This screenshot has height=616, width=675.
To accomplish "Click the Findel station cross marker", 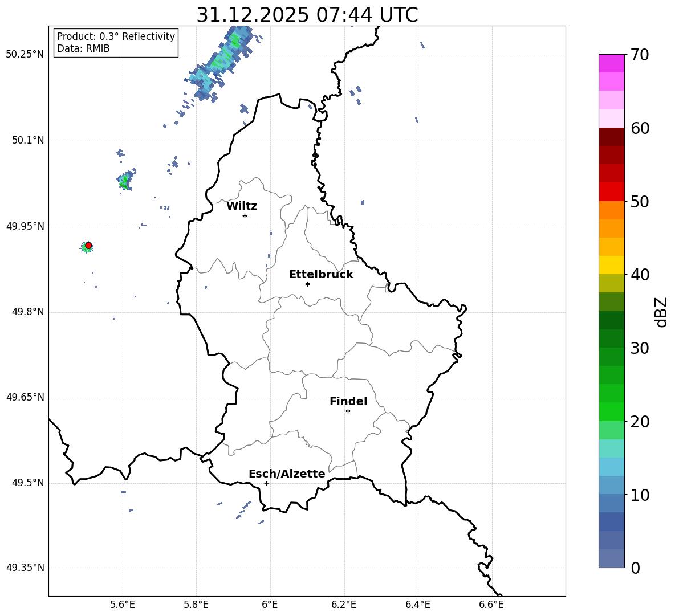I will [348, 411].
